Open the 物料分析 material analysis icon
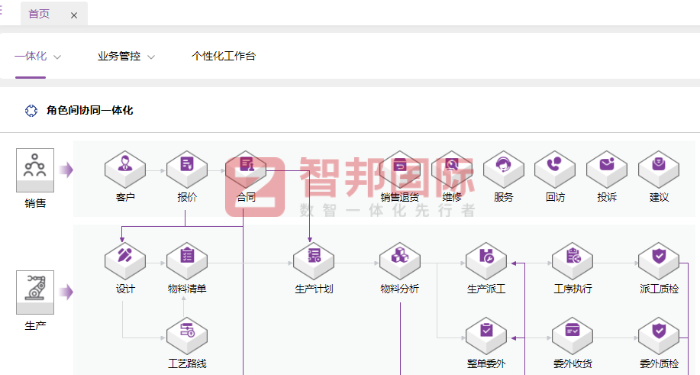700x375 pixels. pyautogui.click(x=400, y=261)
